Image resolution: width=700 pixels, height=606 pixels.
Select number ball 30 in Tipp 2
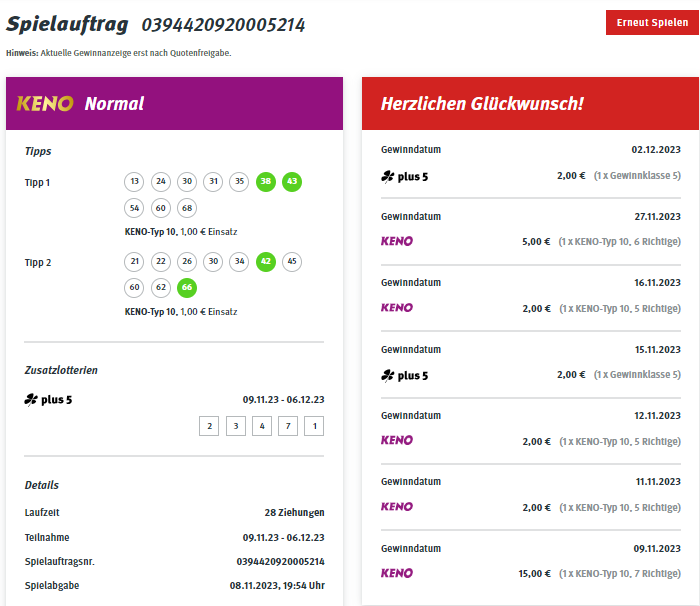(213, 261)
